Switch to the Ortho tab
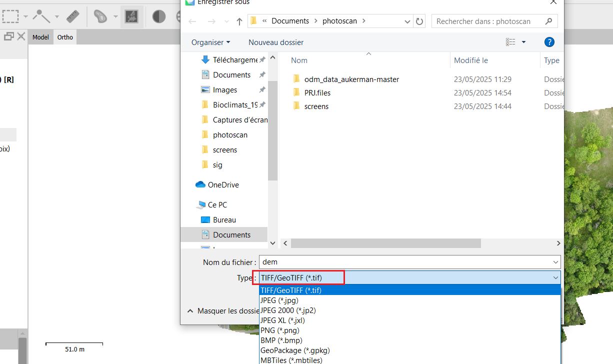613x364 pixels. click(x=65, y=37)
